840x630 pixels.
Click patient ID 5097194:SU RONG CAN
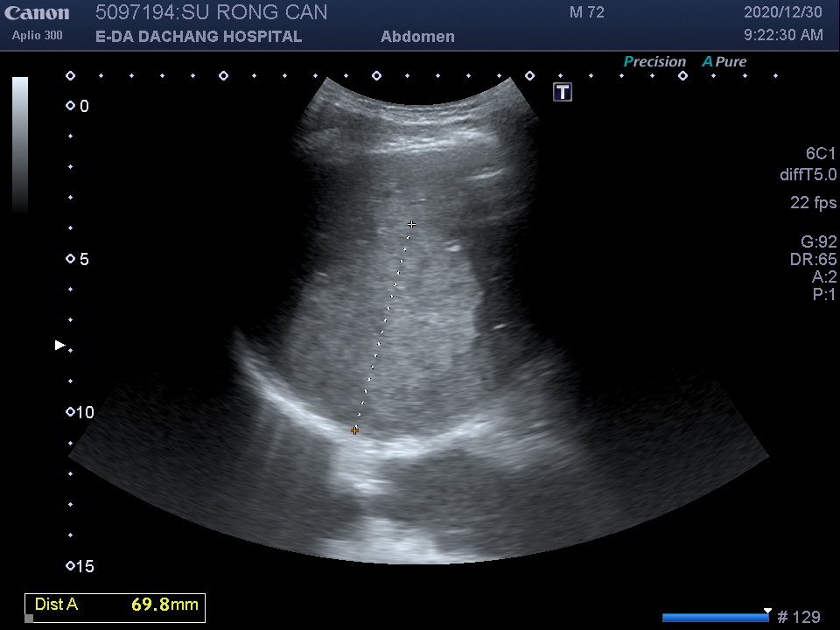tap(211, 12)
